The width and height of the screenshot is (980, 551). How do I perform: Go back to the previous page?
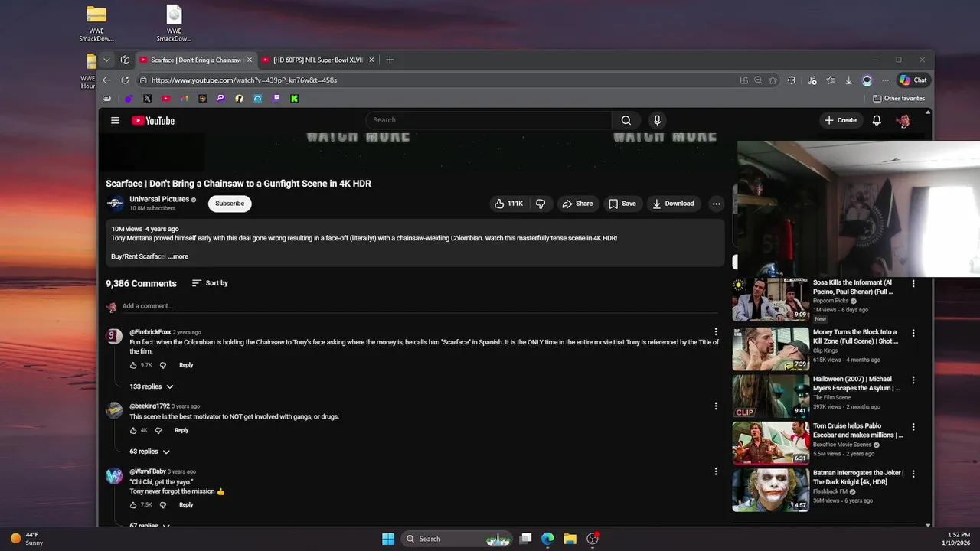point(106,80)
